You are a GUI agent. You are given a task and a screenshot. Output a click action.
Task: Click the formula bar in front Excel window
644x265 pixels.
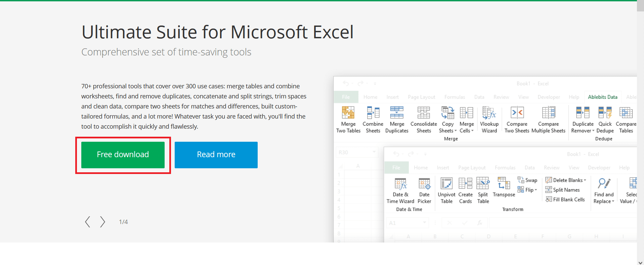563,223
